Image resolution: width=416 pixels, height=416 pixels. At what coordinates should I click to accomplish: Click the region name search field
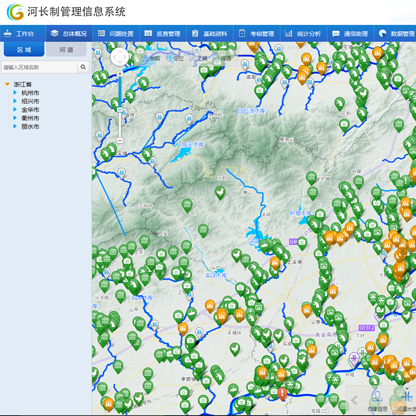[x=39, y=67]
